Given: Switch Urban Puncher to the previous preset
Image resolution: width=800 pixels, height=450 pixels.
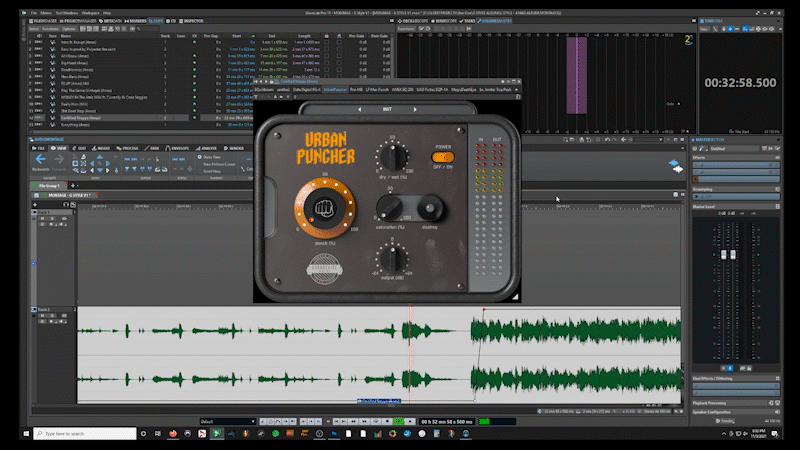Looking at the screenshot, I should tap(360, 109).
